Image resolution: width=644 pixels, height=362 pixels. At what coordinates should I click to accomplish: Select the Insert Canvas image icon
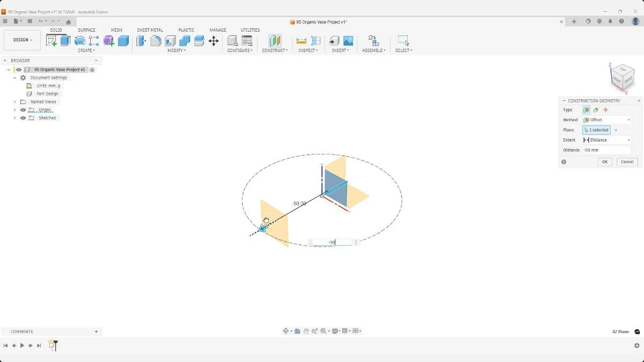click(348, 41)
